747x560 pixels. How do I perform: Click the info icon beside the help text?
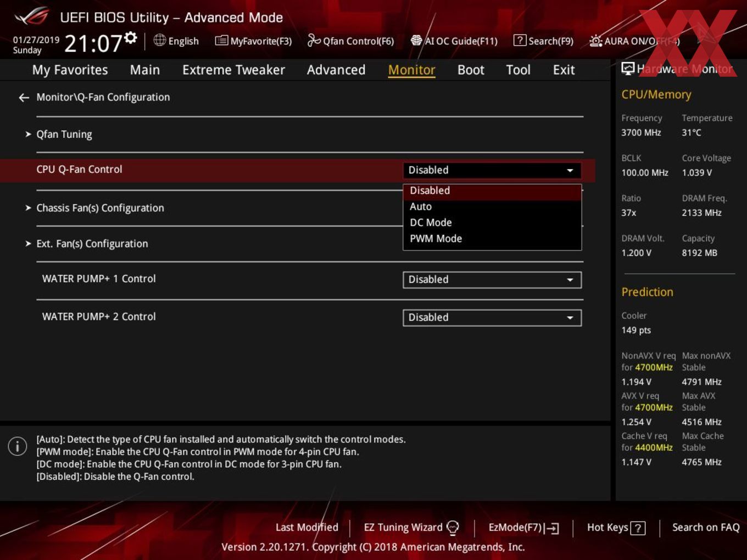18,446
